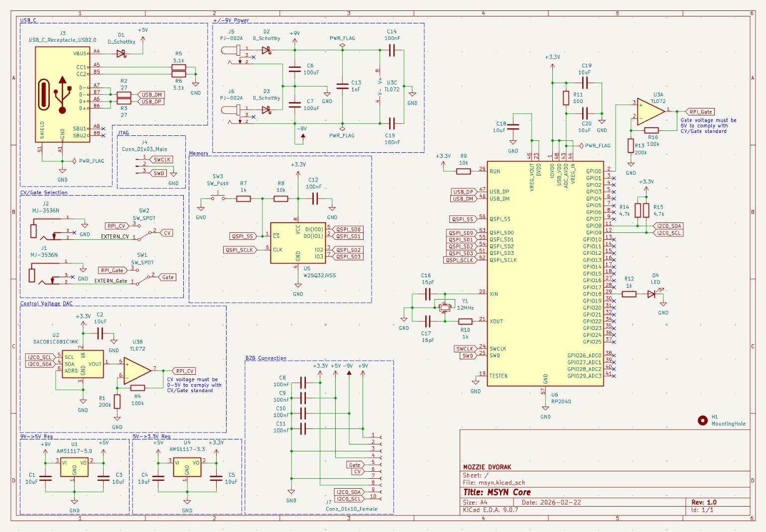766x532 pixels.
Task: Click the Y1 12MHz crystal symbol
Action: [x=445, y=307]
